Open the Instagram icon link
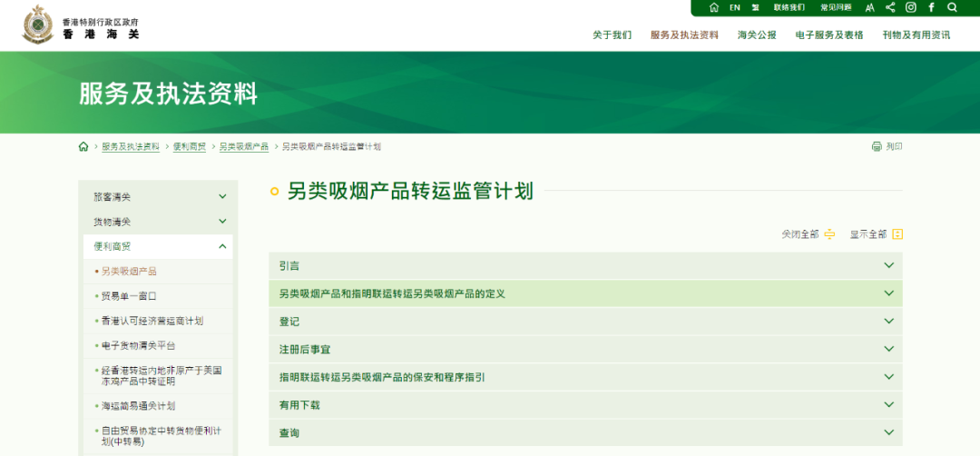980x456 pixels. pos(910,7)
